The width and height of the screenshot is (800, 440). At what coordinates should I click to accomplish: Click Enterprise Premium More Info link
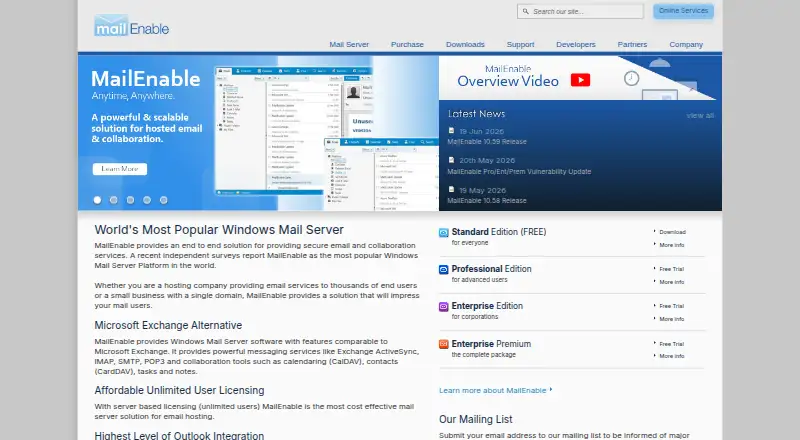tap(671, 356)
